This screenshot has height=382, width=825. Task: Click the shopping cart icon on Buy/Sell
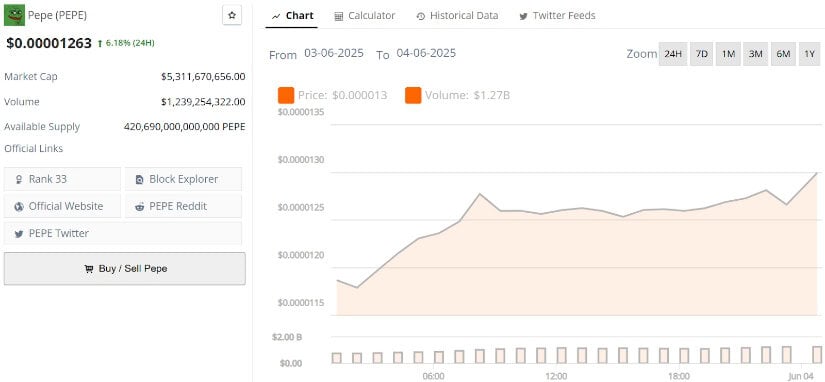(x=88, y=269)
